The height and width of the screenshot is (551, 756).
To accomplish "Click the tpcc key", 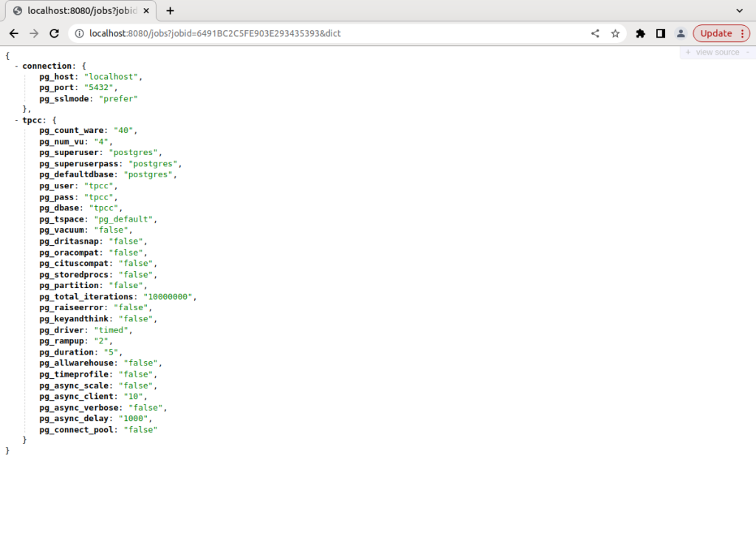I will coord(32,120).
